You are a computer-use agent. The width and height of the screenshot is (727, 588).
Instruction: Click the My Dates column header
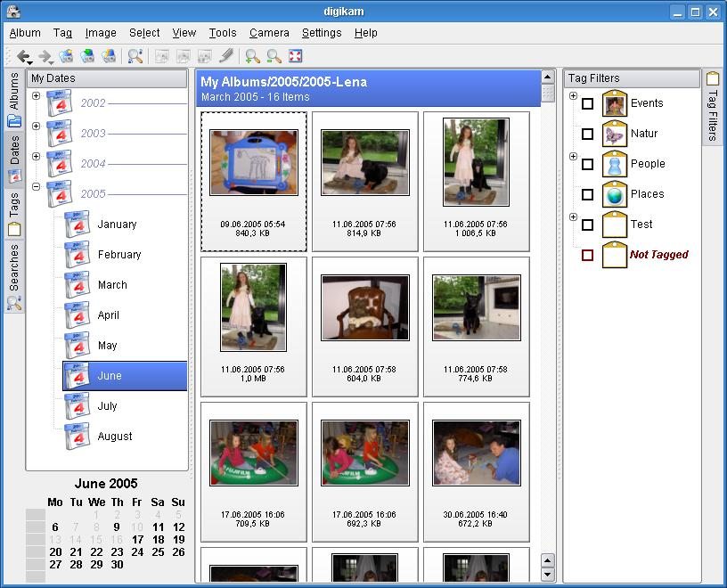pos(107,78)
